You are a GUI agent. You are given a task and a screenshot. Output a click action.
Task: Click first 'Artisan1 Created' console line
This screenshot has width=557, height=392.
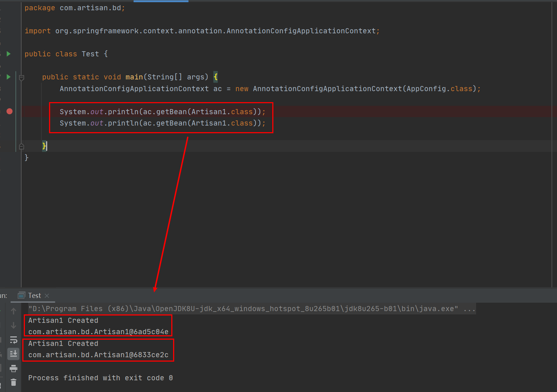click(63, 320)
